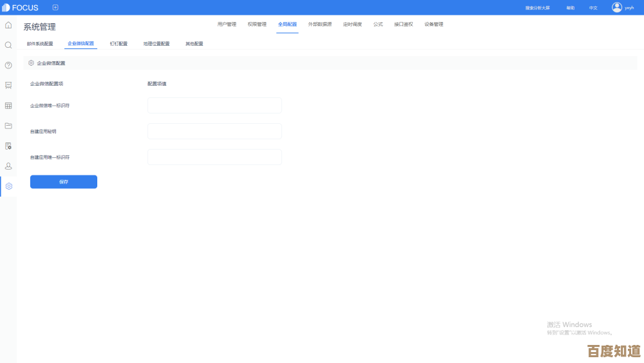
Task: Open the 地理位置配置 sub-tab
Action: click(156, 44)
